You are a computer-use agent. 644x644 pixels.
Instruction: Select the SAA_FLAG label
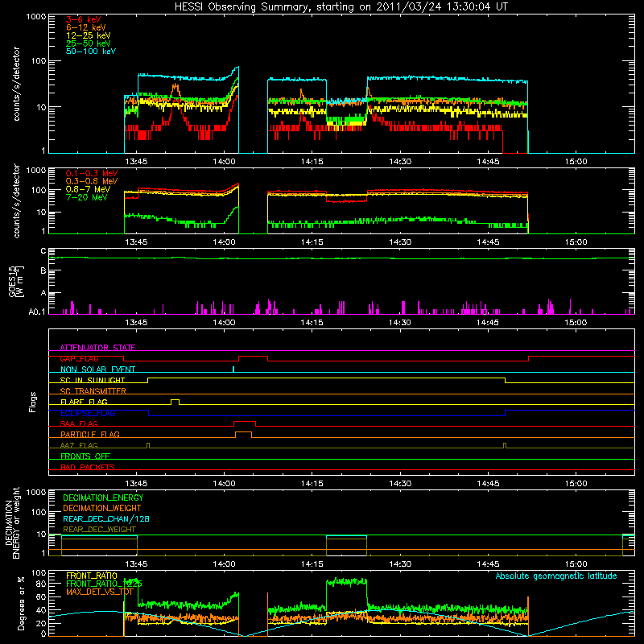[x=79, y=423]
